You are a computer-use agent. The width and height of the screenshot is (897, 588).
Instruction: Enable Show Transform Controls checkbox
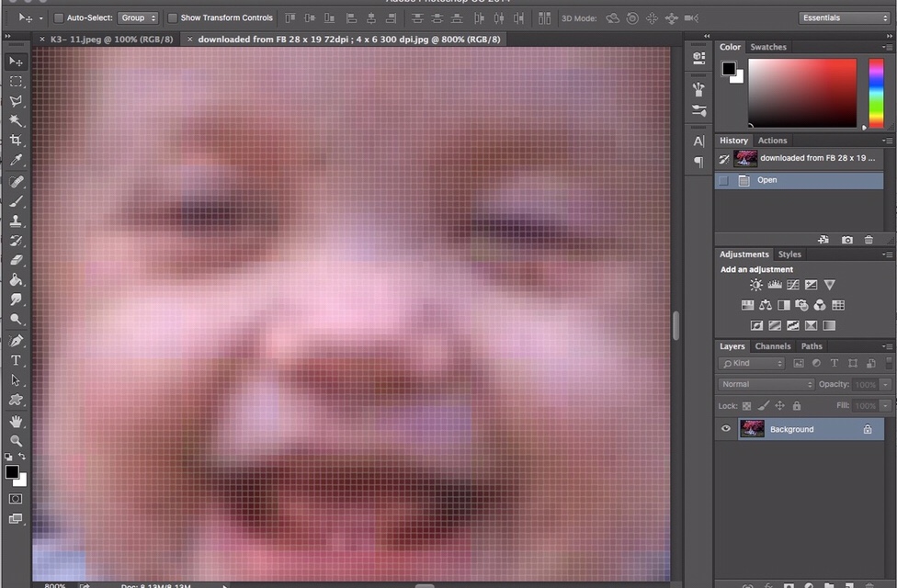[172, 18]
